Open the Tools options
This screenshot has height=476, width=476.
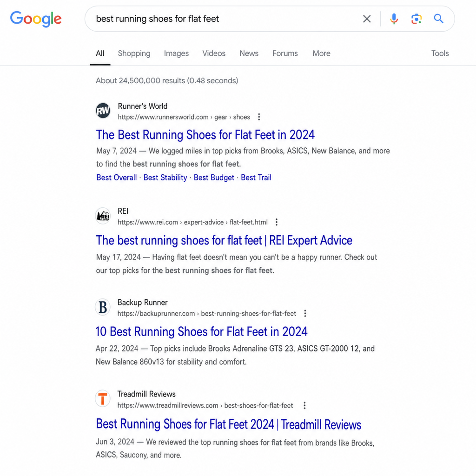(440, 53)
